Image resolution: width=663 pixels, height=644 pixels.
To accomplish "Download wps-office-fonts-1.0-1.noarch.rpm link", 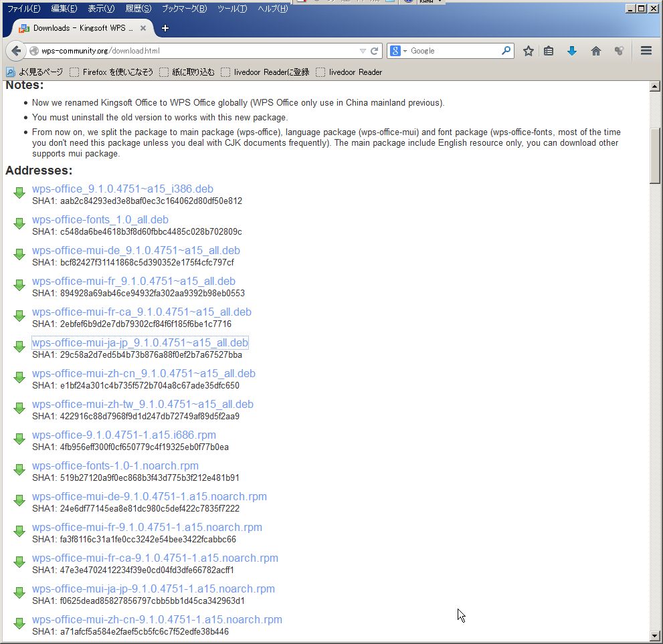I will coord(116,465).
